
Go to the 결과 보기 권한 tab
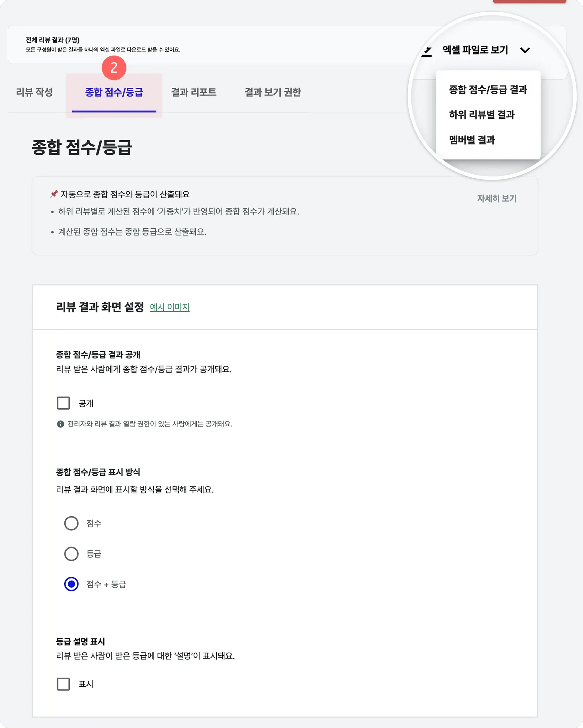tap(272, 92)
